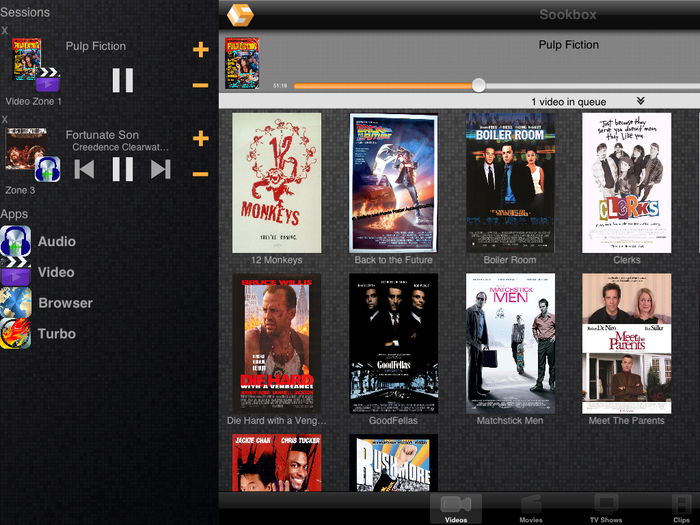Select the Die Hard with a Vengeance poster
This screenshot has height=525, width=700.
[x=277, y=343]
